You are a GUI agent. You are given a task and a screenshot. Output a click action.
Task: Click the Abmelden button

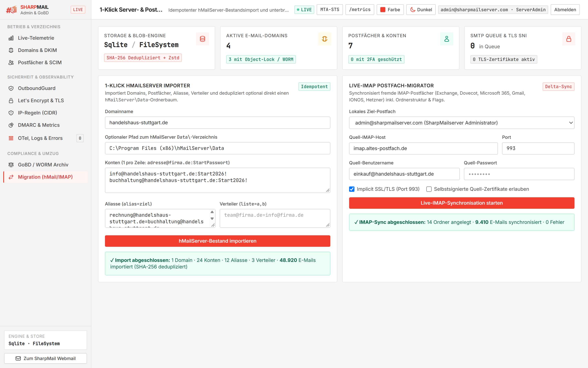(565, 10)
